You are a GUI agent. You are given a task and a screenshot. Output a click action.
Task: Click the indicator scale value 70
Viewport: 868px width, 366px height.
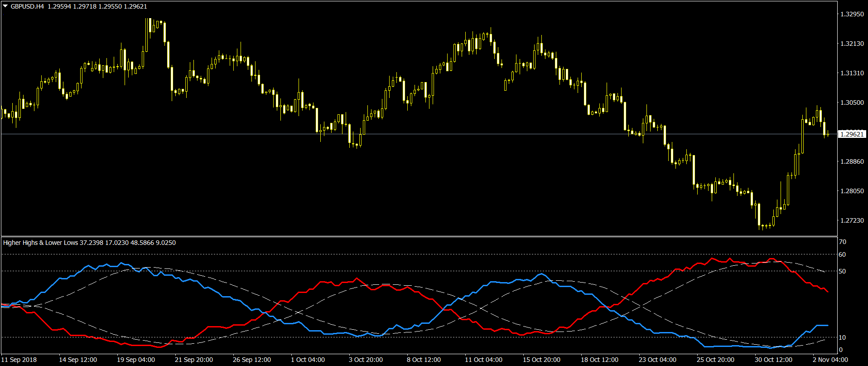pyautogui.click(x=842, y=242)
